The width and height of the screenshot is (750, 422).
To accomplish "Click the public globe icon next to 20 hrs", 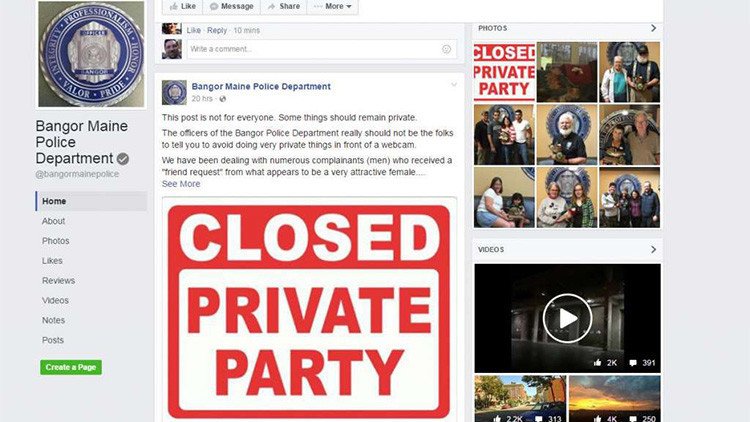I will coord(222,99).
